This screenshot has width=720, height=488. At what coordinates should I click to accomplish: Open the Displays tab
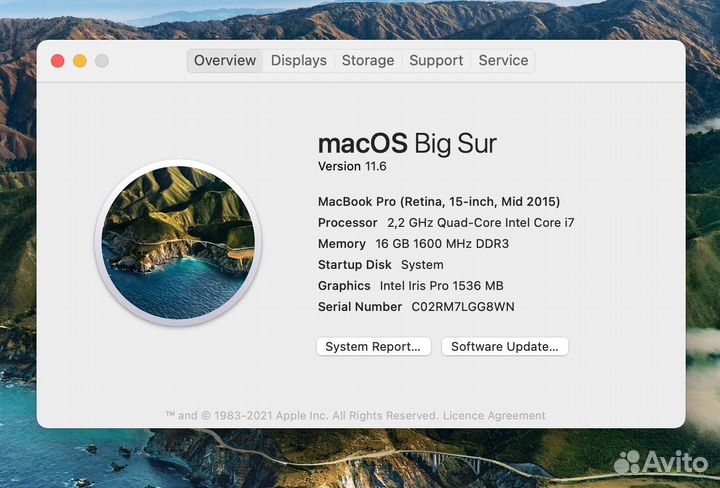[x=299, y=61]
